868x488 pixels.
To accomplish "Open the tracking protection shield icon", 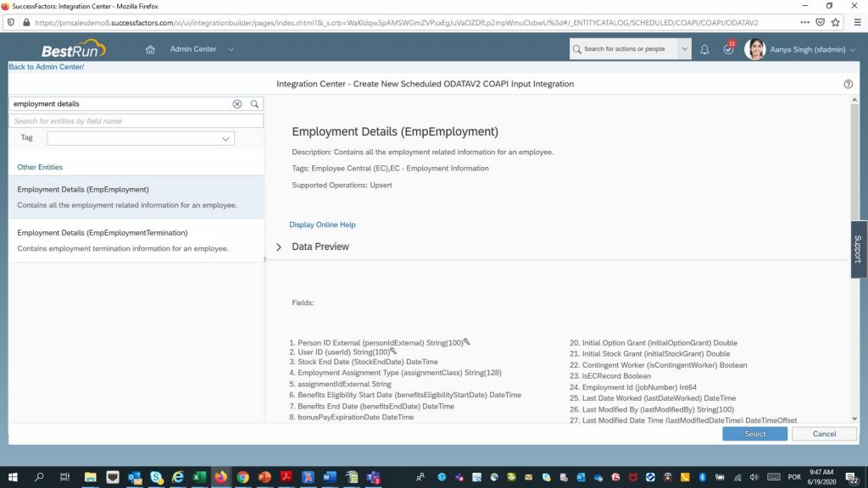I will tap(10, 23).
